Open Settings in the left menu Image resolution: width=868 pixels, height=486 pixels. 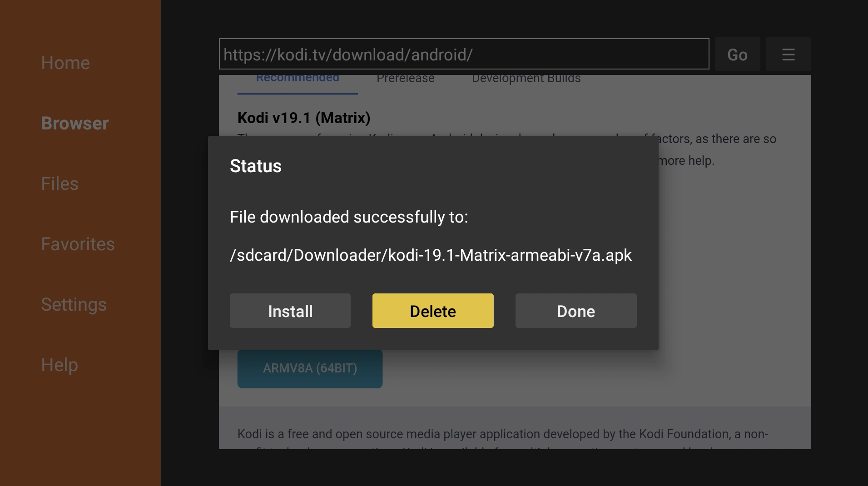[x=74, y=304]
